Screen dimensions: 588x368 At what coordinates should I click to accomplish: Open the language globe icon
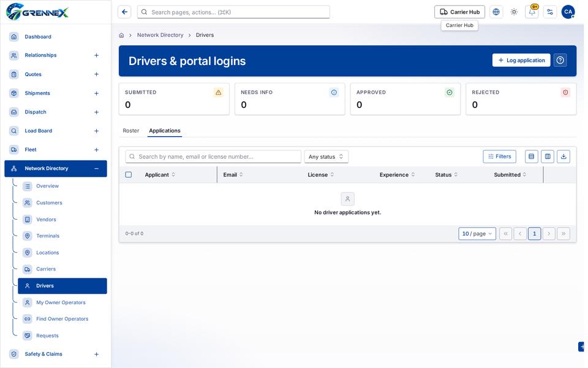[496, 12]
